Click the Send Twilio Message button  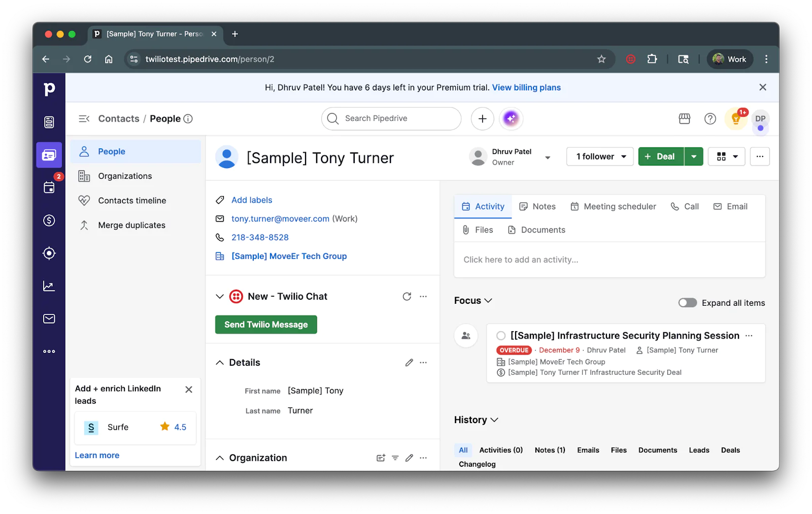click(x=265, y=324)
